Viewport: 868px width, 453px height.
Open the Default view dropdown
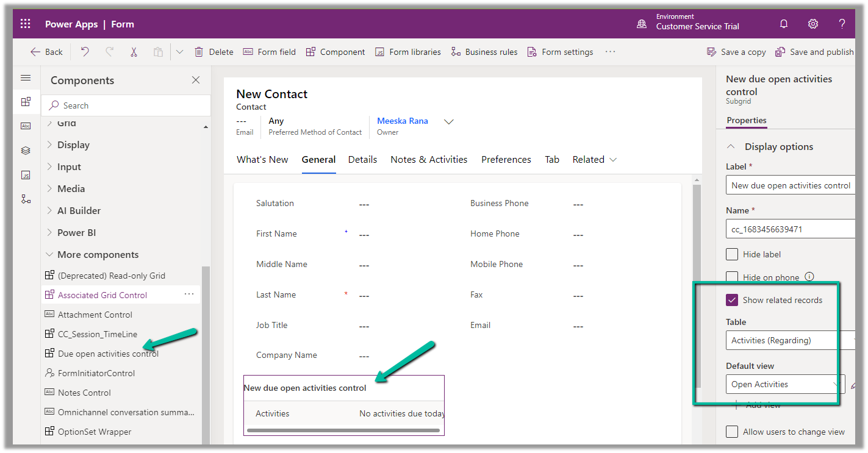(x=785, y=384)
